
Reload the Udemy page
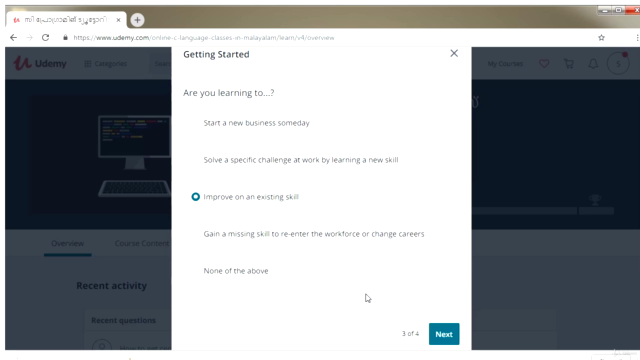45,38
